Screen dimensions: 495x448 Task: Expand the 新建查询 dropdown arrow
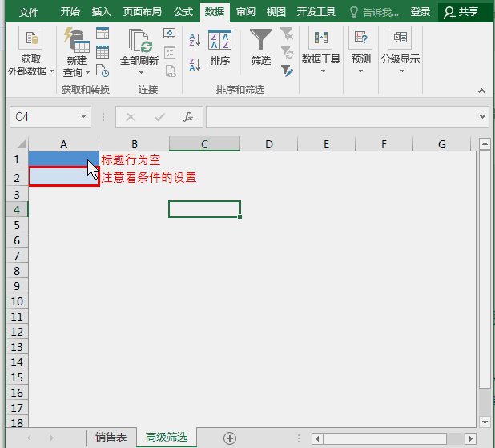point(88,73)
